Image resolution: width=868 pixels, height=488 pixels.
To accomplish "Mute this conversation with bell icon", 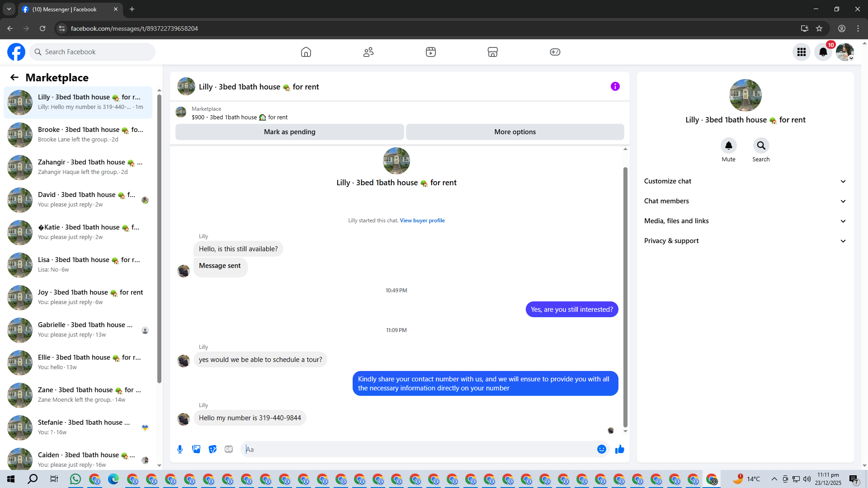I will coord(728,145).
